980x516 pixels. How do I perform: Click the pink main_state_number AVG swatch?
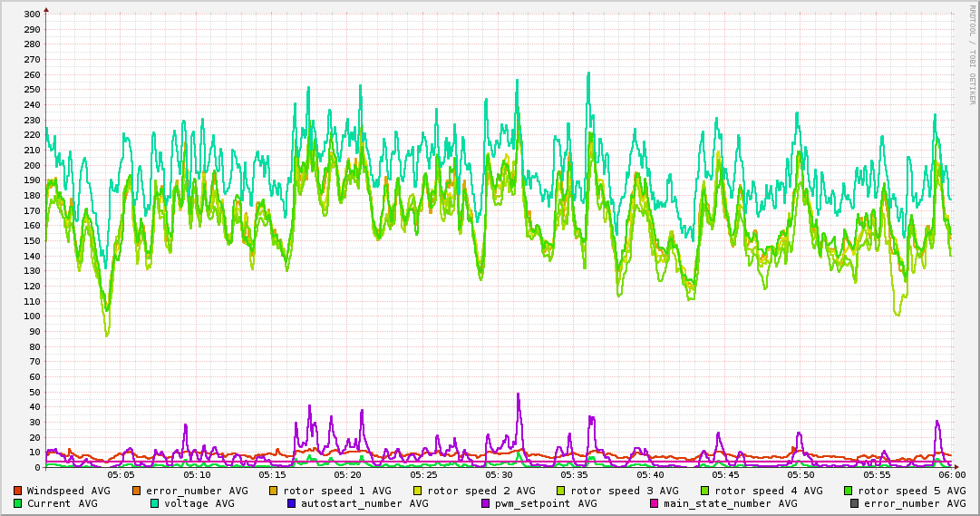[655, 503]
